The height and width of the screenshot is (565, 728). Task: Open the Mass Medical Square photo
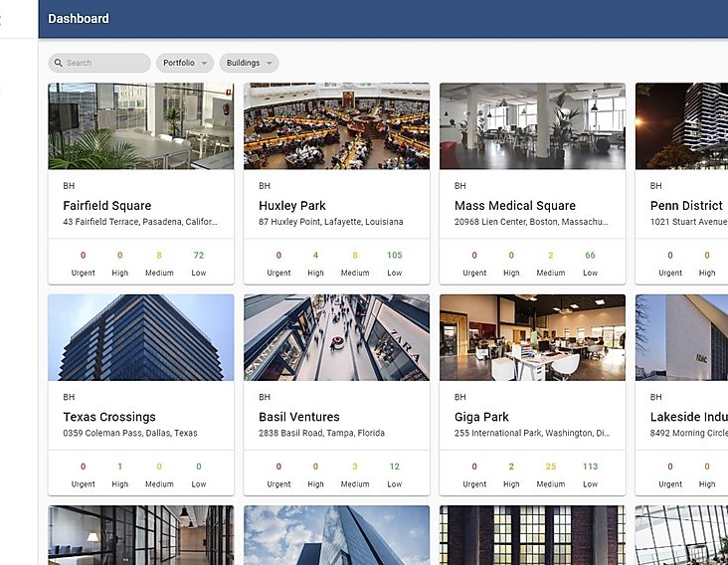pos(532,125)
